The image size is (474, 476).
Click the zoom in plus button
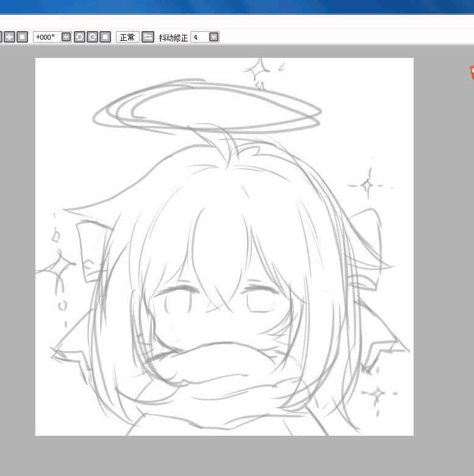coord(9,37)
